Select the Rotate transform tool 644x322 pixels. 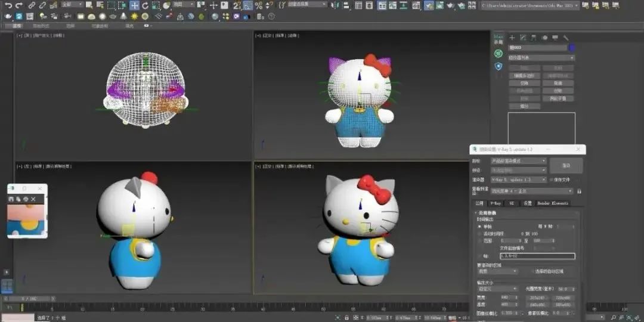coord(145,5)
